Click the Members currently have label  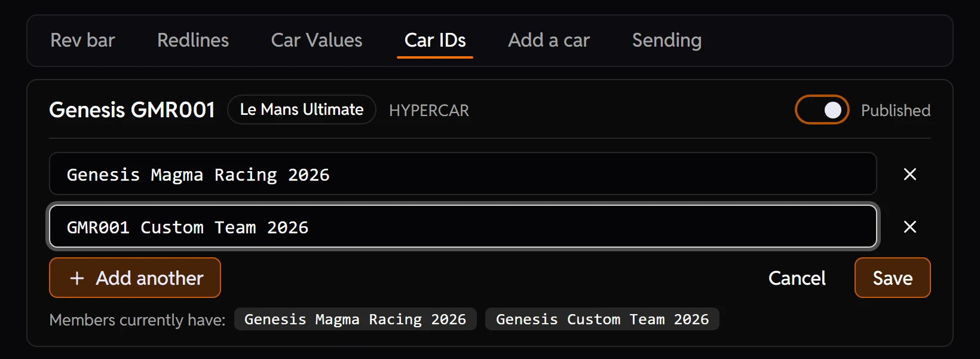(x=137, y=320)
